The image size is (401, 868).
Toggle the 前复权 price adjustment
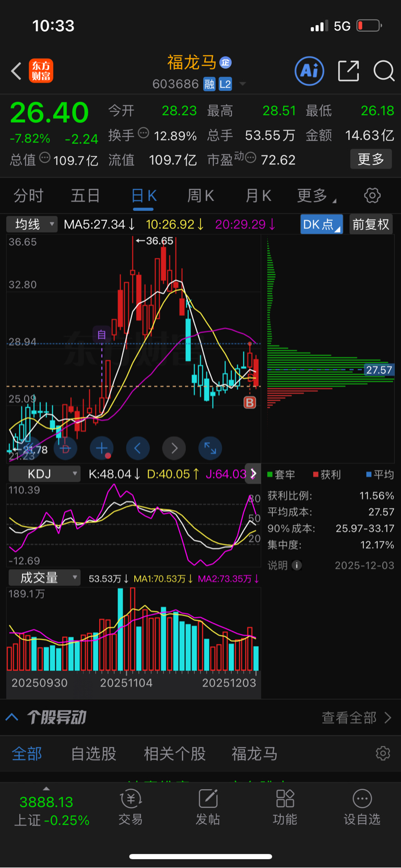pyautogui.click(x=371, y=224)
